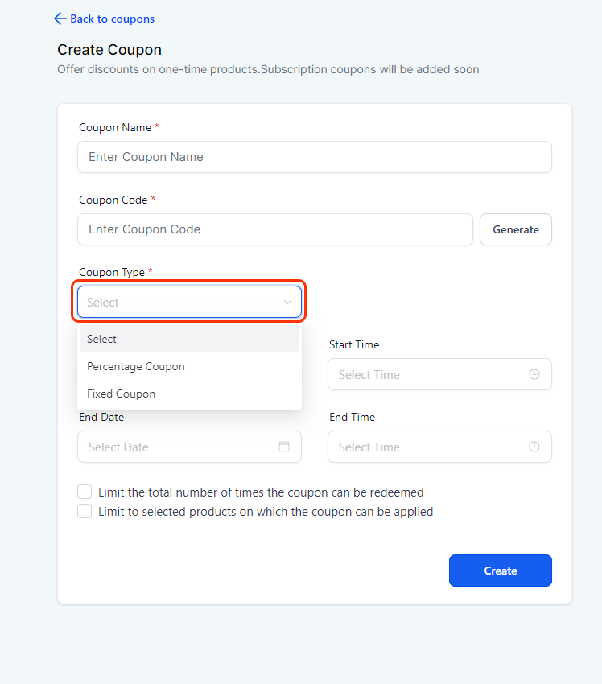602x684 pixels.
Task: Click the chevron arrow in Coupon Type dropdown
Action: (x=287, y=302)
